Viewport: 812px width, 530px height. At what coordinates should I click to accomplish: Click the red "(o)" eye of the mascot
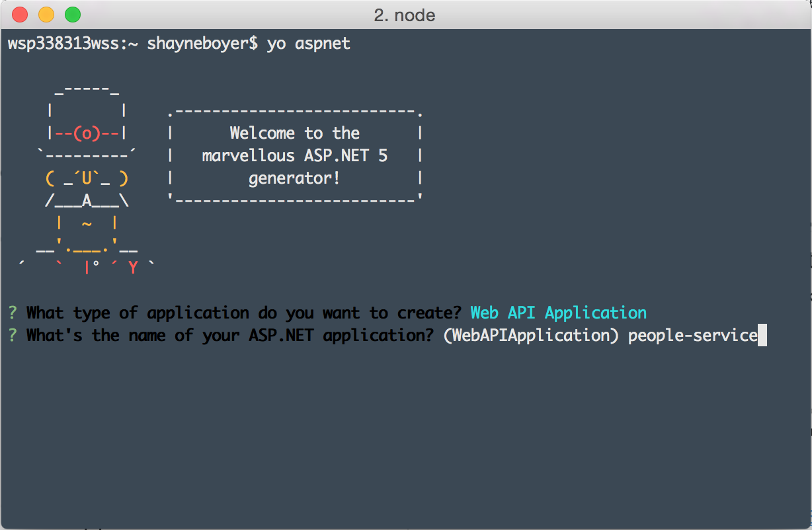(87, 133)
